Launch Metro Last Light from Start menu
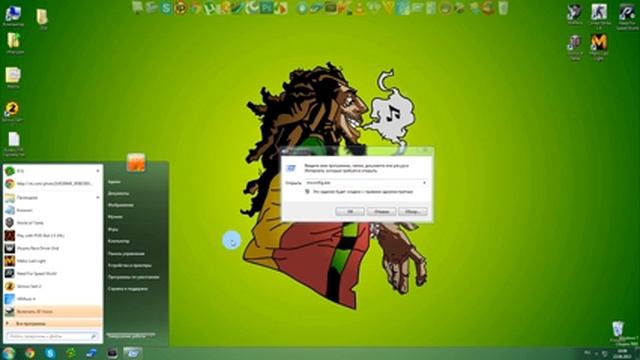Viewport: 640px width, 360px height. click(x=53, y=261)
